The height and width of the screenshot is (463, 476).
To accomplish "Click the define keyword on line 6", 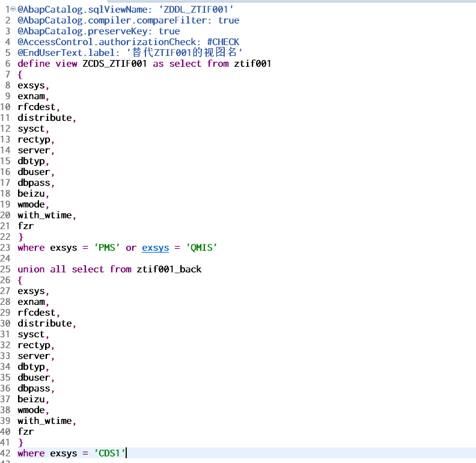I will (34, 64).
